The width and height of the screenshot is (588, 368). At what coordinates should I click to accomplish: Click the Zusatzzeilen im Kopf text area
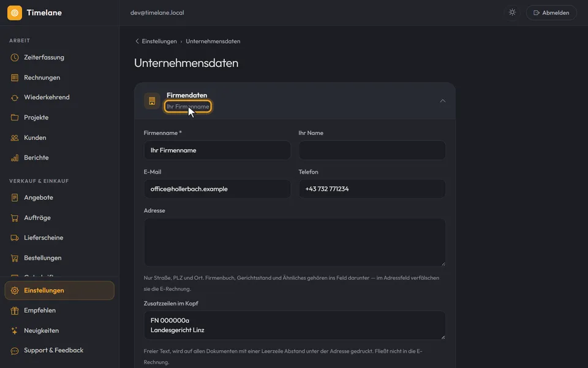(295, 325)
